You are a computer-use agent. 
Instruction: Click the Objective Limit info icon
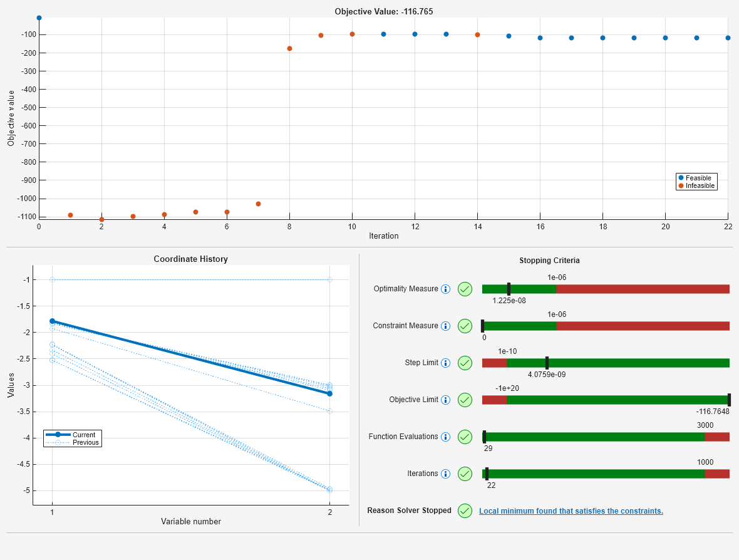[x=446, y=400]
